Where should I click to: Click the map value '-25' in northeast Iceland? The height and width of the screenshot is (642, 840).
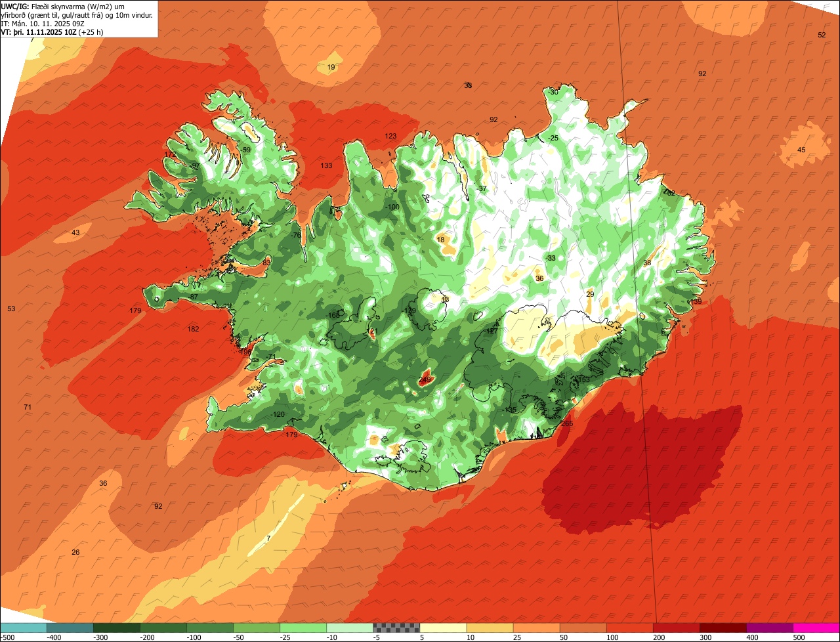[x=553, y=138]
